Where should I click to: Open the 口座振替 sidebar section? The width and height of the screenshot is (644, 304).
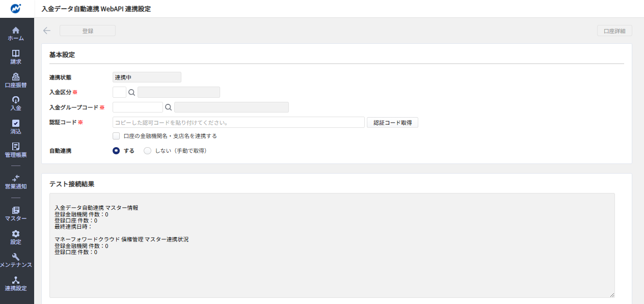coord(16,80)
